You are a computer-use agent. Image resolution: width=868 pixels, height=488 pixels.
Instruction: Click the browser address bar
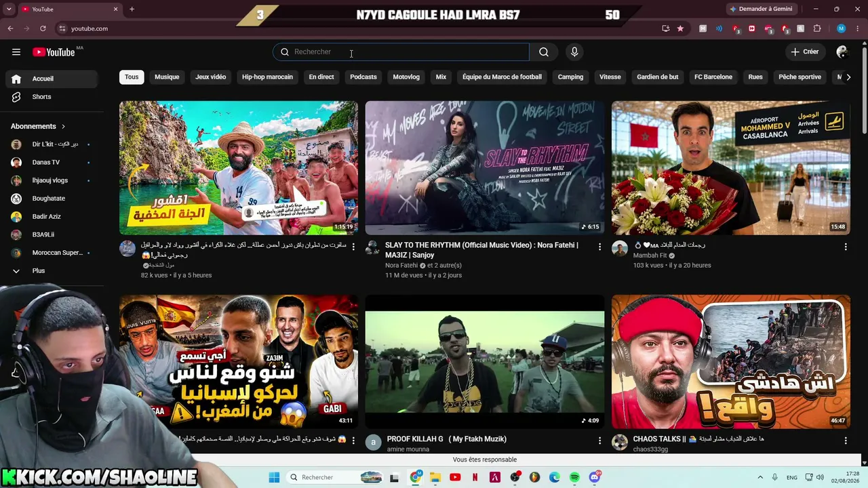tap(356, 28)
